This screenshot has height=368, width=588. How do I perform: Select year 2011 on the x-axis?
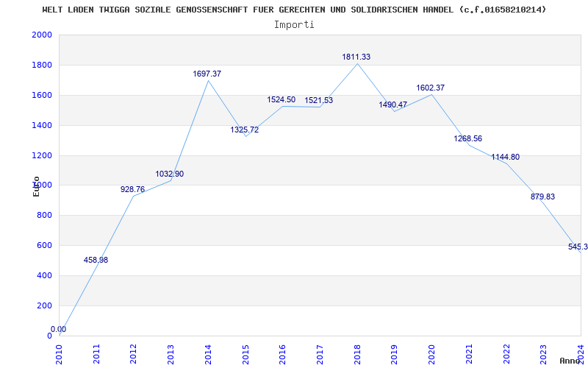click(96, 353)
